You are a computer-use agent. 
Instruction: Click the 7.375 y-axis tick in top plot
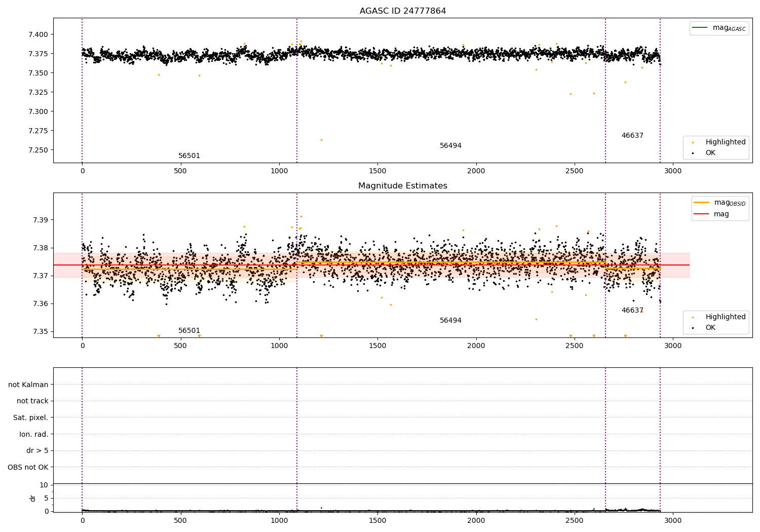point(39,54)
